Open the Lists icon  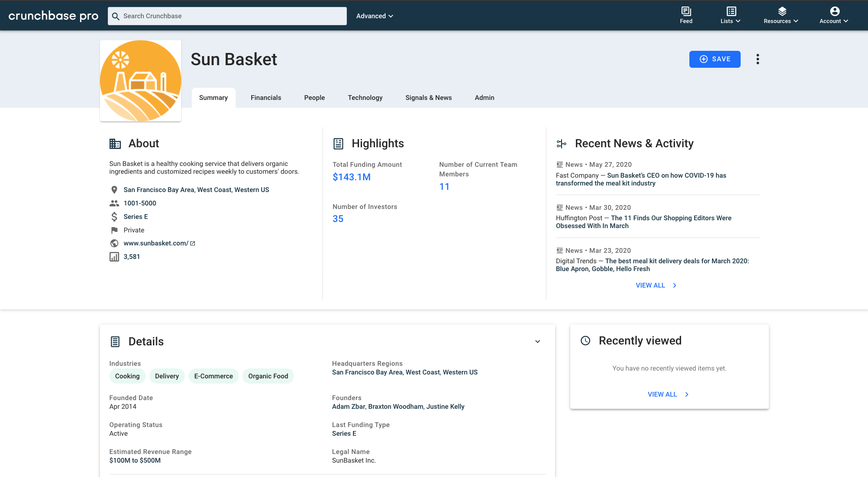coord(731,11)
